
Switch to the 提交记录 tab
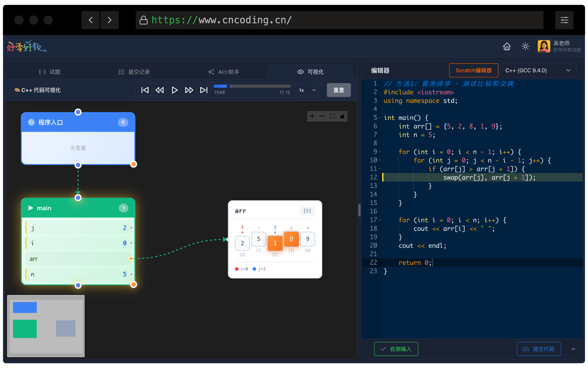coord(134,72)
